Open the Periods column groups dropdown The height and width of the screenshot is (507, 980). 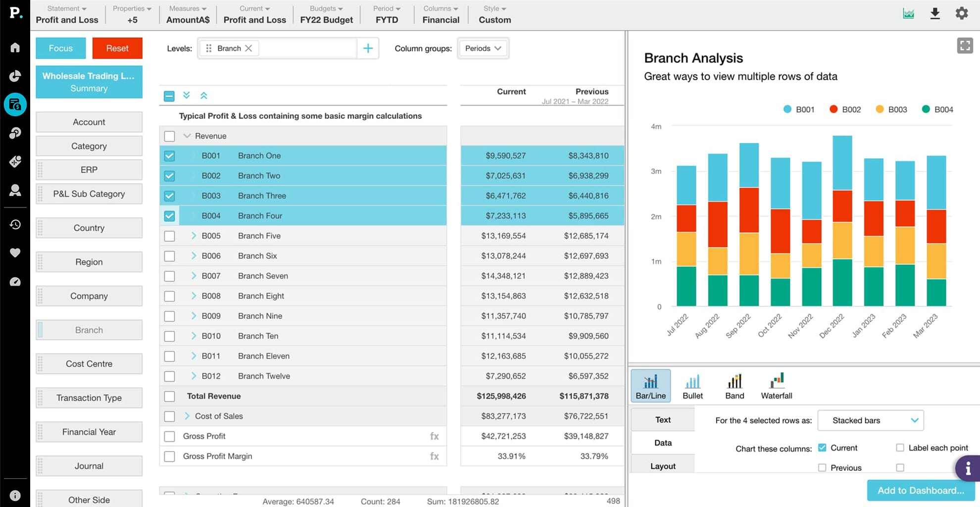(483, 49)
